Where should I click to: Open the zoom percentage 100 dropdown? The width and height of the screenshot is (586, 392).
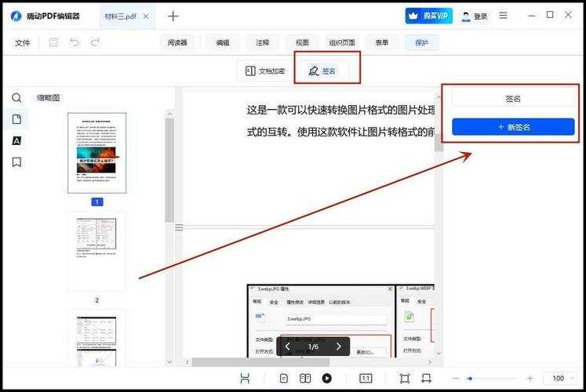pos(559,378)
